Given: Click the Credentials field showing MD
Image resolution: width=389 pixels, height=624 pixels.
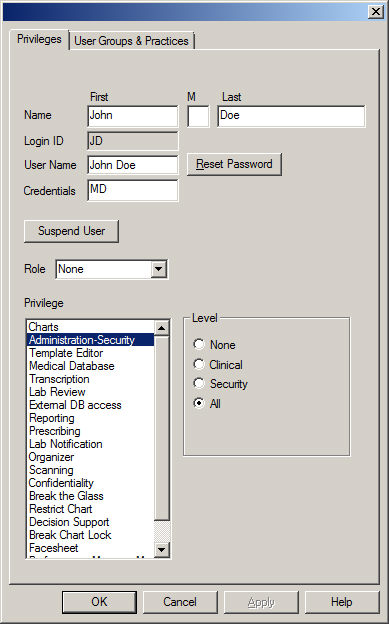Looking at the screenshot, I should pyautogui.click(x=133, y=191).
